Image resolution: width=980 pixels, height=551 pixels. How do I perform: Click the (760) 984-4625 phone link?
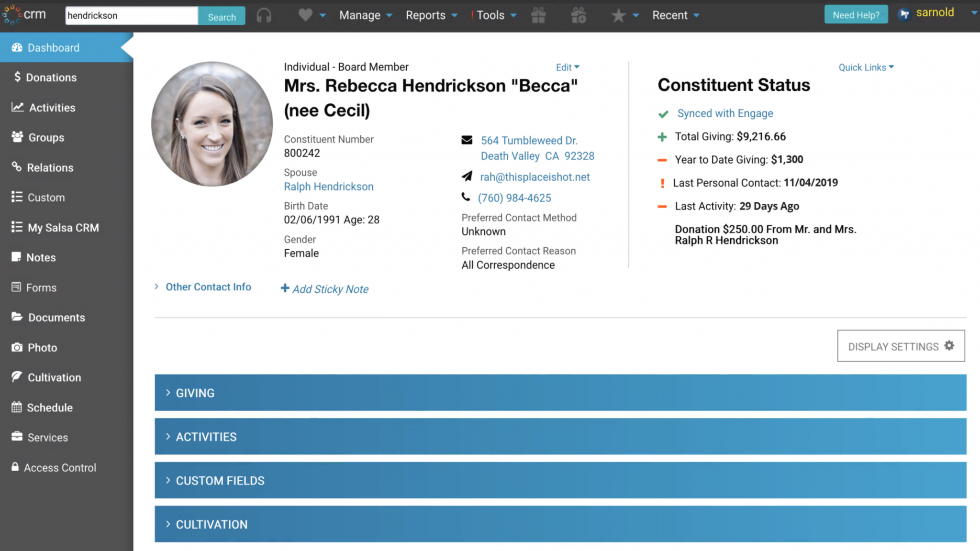[x=514, y=198]
